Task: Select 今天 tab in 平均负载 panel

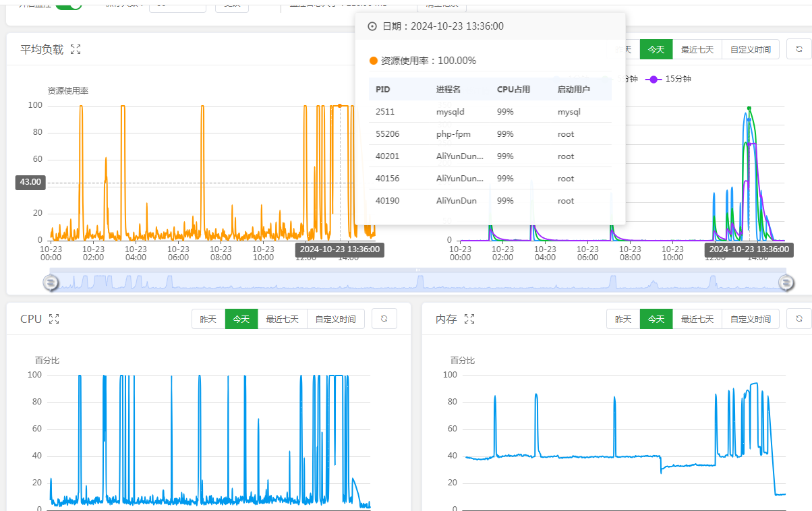Action: pos(656,49)
